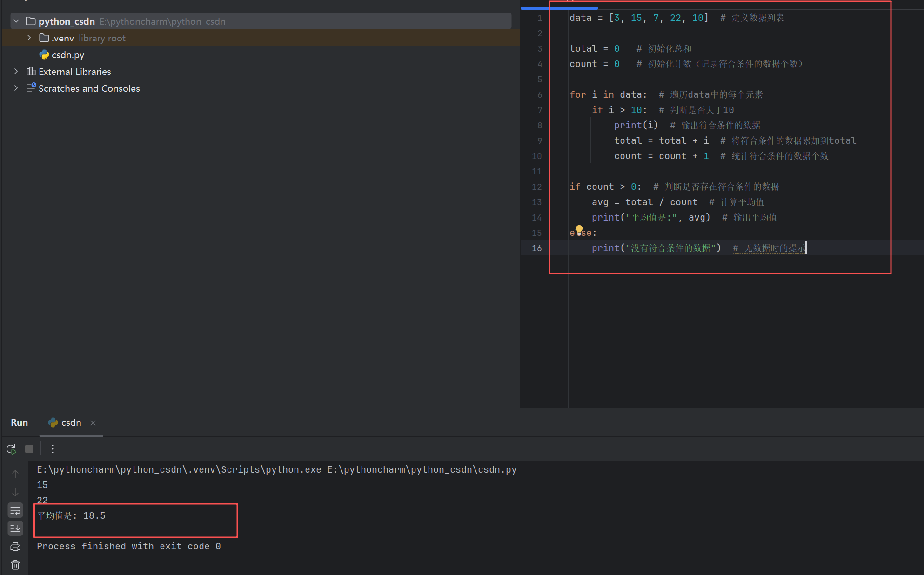Screen dimensions: 924x575
Task: Click the down-arrow stack trace icon
Action: (15, 492)
